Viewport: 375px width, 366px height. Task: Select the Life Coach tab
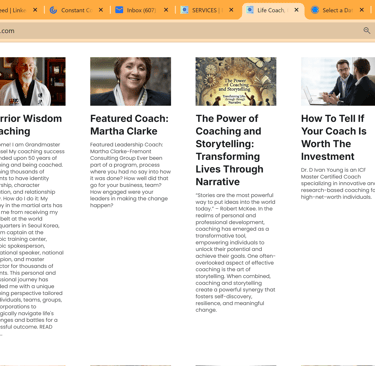[273, 10]
